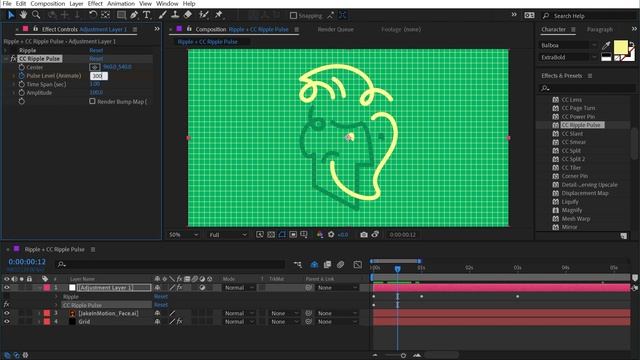The height and width of the screenshot is (360, 640).
Task: Open JakeInMotion_Face.ai Parent & Link dropdown
Action: (337, 313)
